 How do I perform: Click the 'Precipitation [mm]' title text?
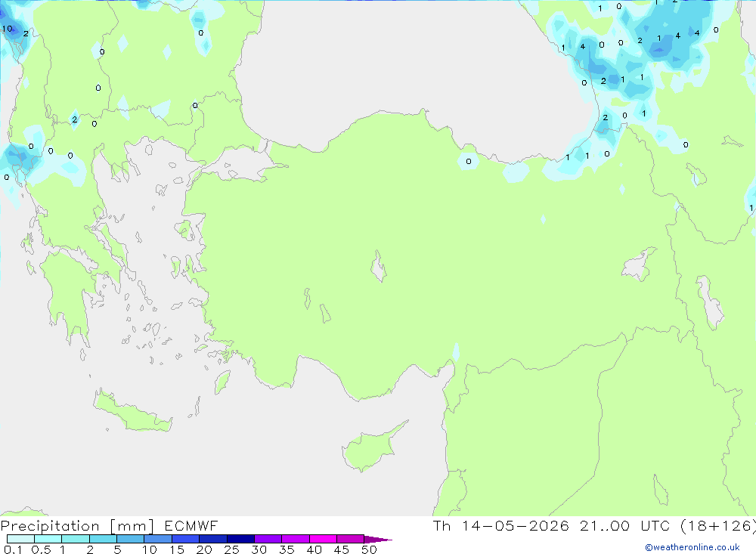(77, 526)
